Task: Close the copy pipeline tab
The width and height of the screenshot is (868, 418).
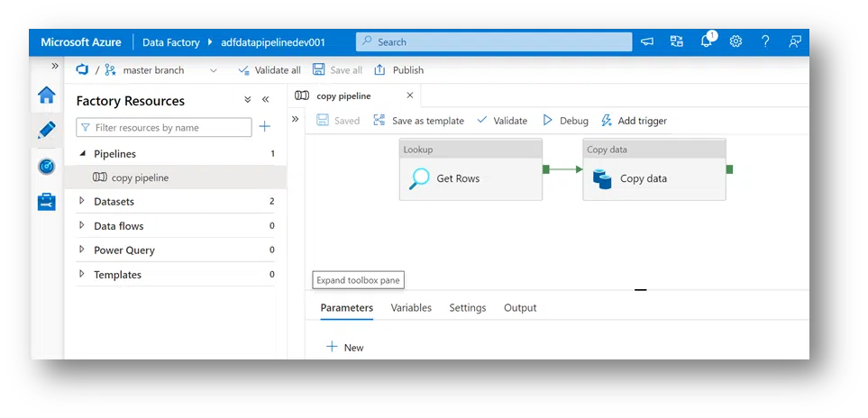Action: pos(410,95)
